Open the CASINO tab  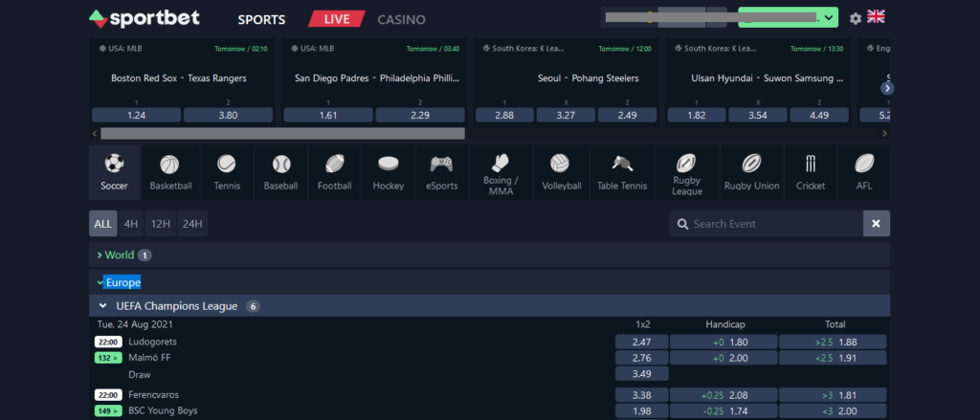point(401,19)
